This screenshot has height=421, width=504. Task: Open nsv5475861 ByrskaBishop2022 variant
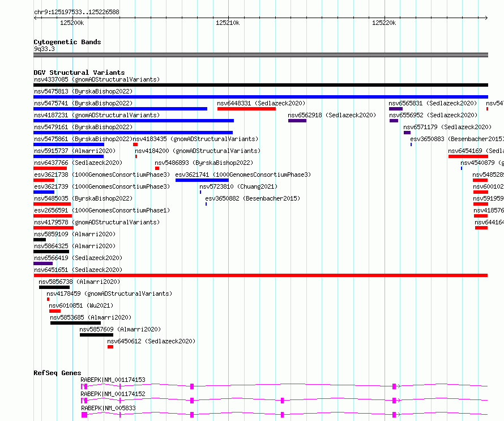83,139
